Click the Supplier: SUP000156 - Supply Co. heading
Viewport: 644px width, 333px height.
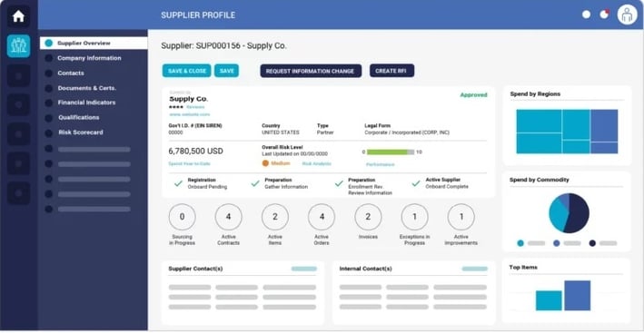[x=223, y=46]
